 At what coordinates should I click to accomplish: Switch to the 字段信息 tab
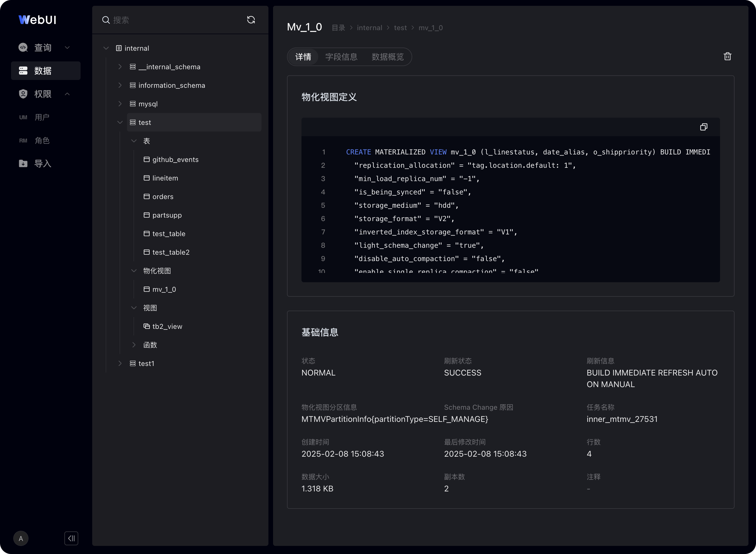pos(341,57)
